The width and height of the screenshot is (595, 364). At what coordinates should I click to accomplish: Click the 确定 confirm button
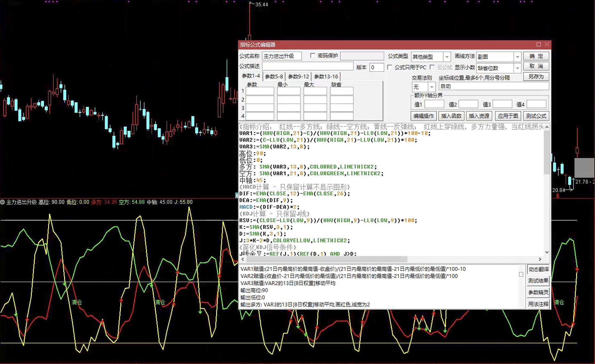pos(536,56)
